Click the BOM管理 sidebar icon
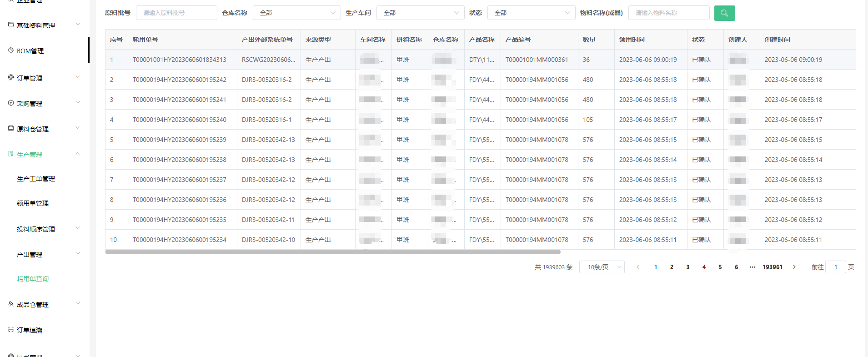This screenshot has height=357, width=868. [11, 50]
